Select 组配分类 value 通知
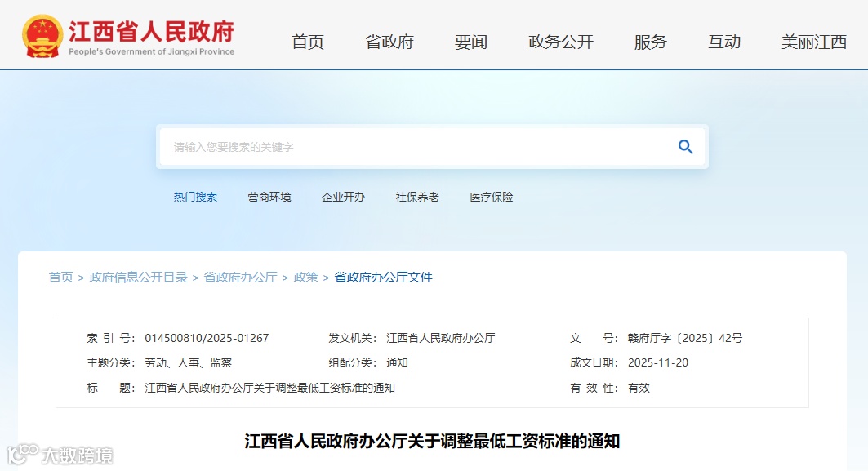The width and height of the screenshot is (868, 471). (x=397, y=363)
